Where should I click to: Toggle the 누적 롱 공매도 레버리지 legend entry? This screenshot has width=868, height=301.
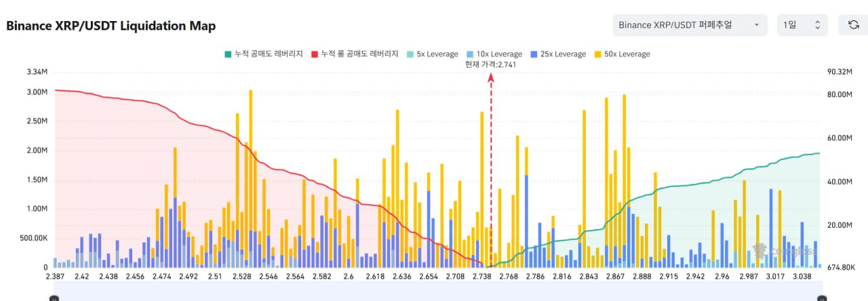(355, 54)
